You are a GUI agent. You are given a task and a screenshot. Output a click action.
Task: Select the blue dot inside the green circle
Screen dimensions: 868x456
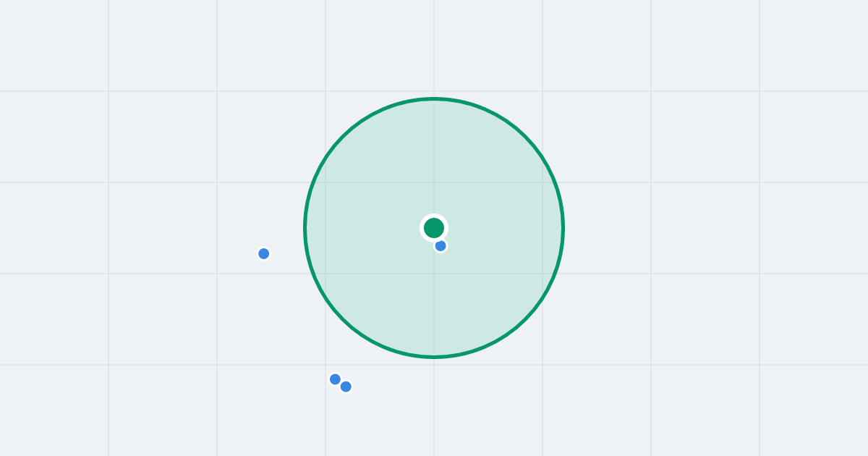pyautogui.click(x=441, y=246)
